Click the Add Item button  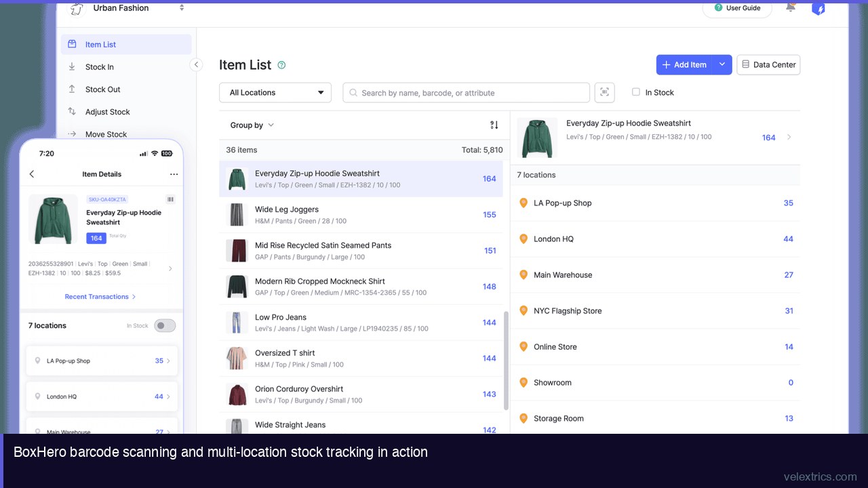(x=685, y=64)
